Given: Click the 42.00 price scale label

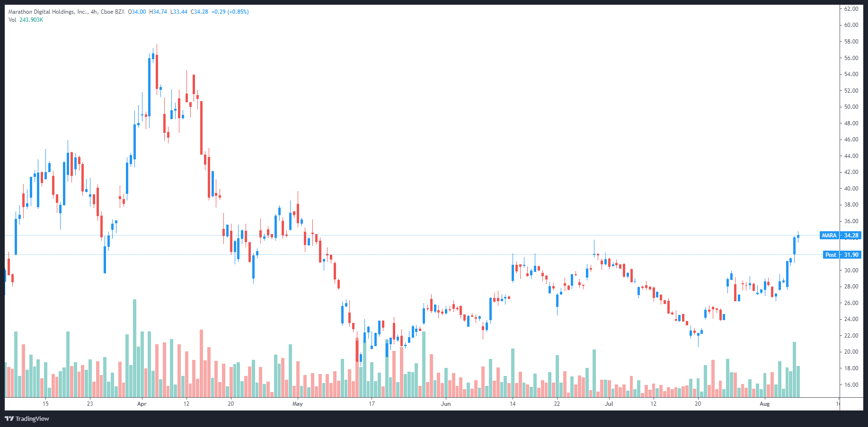Looking at the screenshot, I should pos(851,172).
